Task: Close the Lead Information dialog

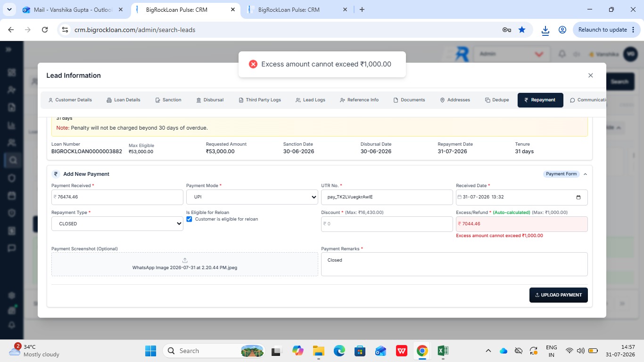Action: coord(591,75)
